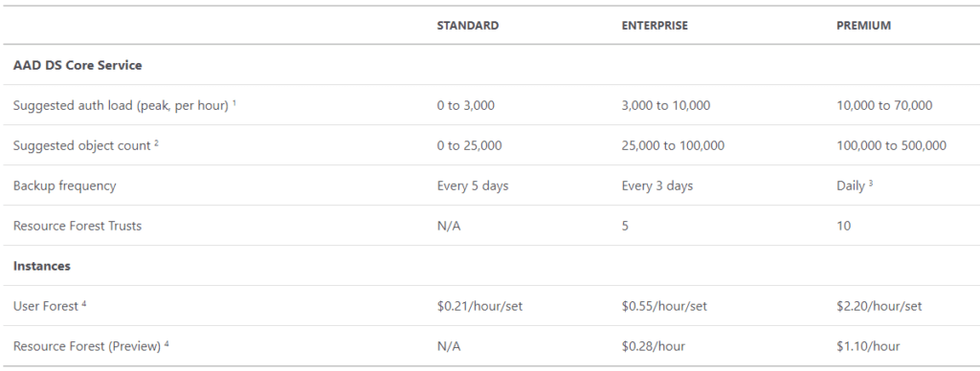
Task: Click the PREMIUM column header
Action: [864, 26]
